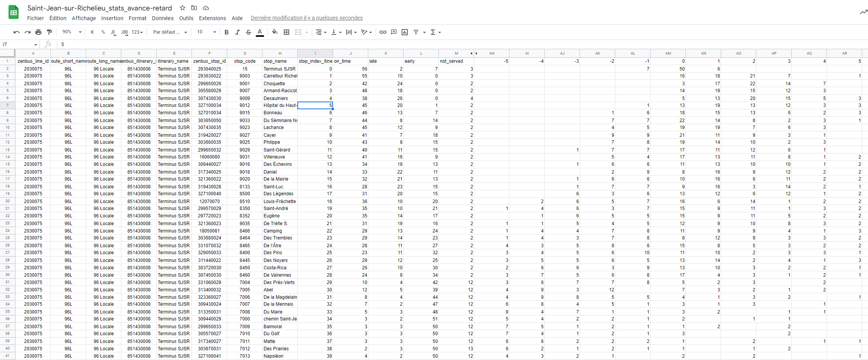This screenshot has width=868, height=360.
Task: Open functions sigma dropdown
Action: [x=436, y=32]
